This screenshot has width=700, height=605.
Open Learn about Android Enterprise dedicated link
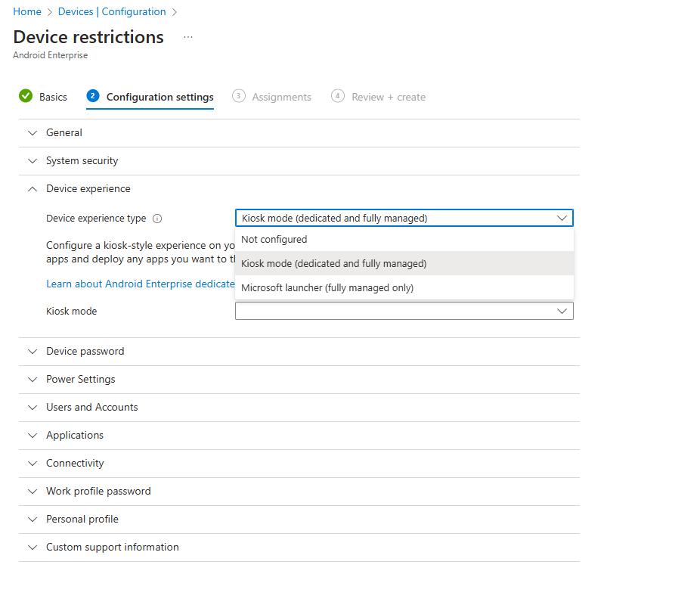141,284
